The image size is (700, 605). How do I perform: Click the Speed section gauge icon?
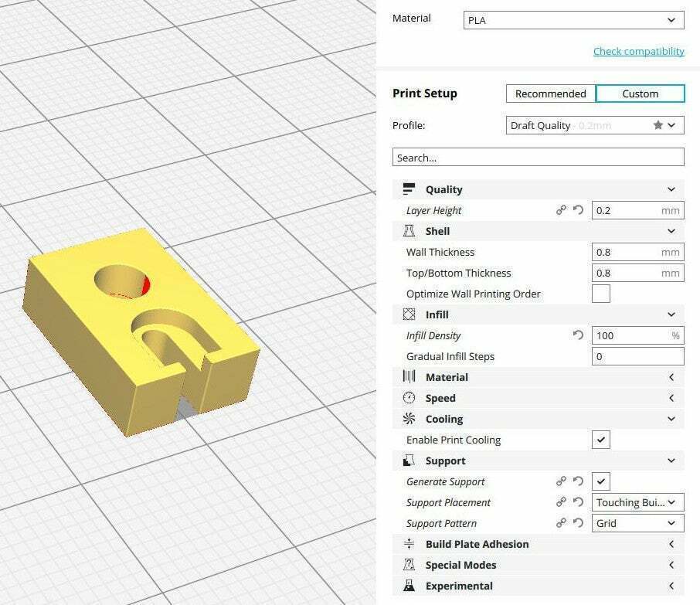[x=409, y=398]
